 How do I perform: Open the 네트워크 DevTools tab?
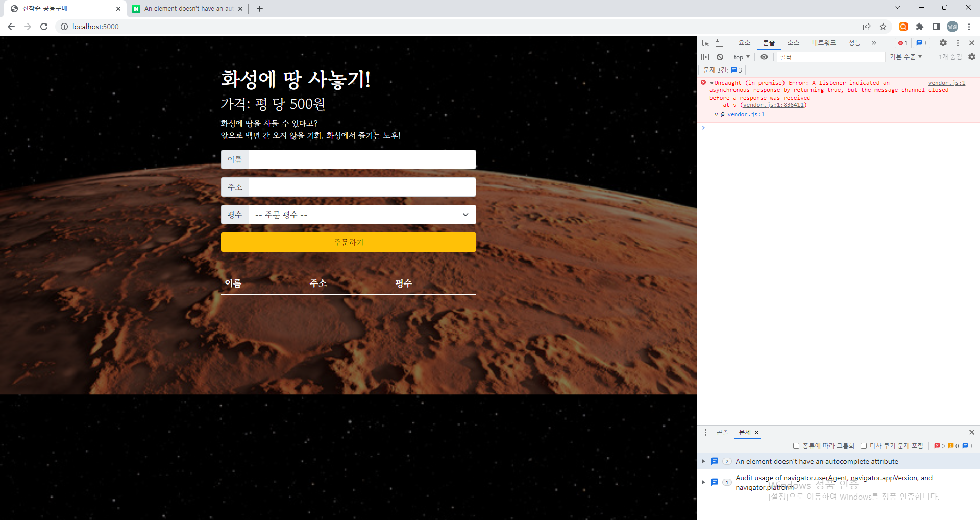point(824,43)
